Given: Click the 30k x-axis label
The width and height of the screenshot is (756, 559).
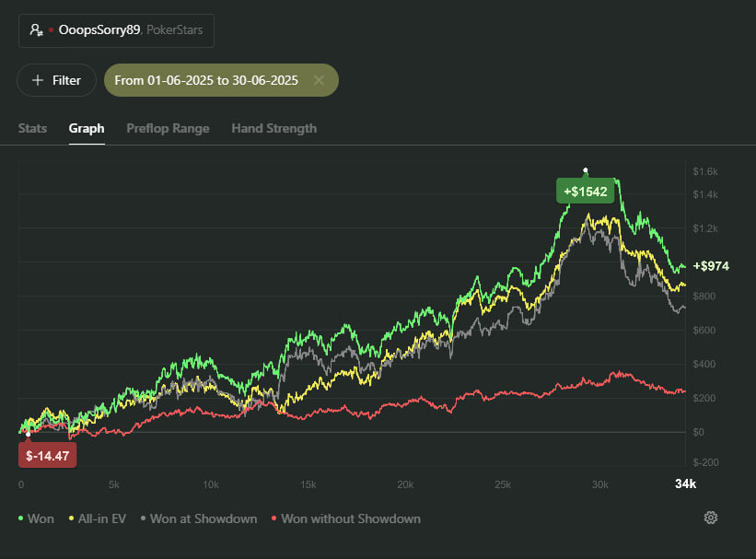Looking at the screenshot, I should pos(599,484).
